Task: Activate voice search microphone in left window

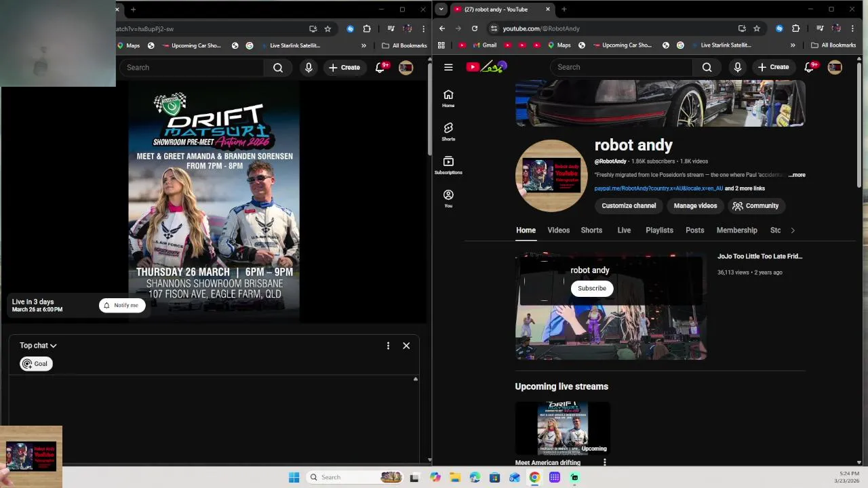Action: click(309, 68)
